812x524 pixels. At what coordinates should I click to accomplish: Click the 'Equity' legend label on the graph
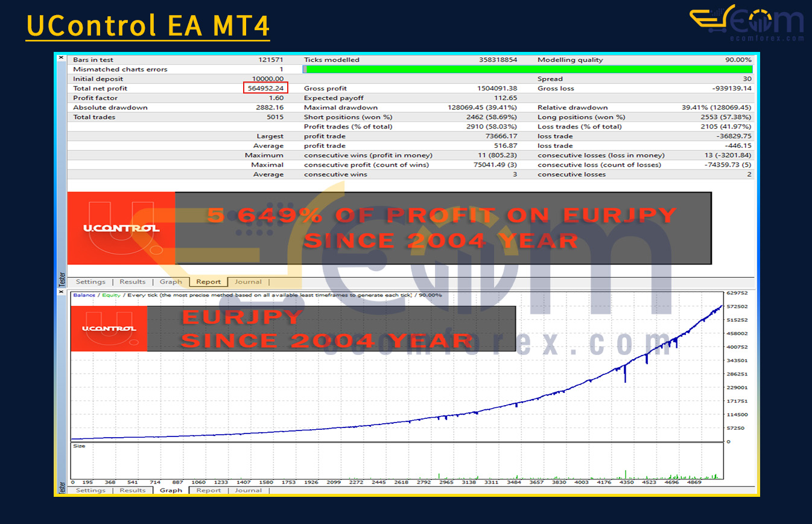111,295
